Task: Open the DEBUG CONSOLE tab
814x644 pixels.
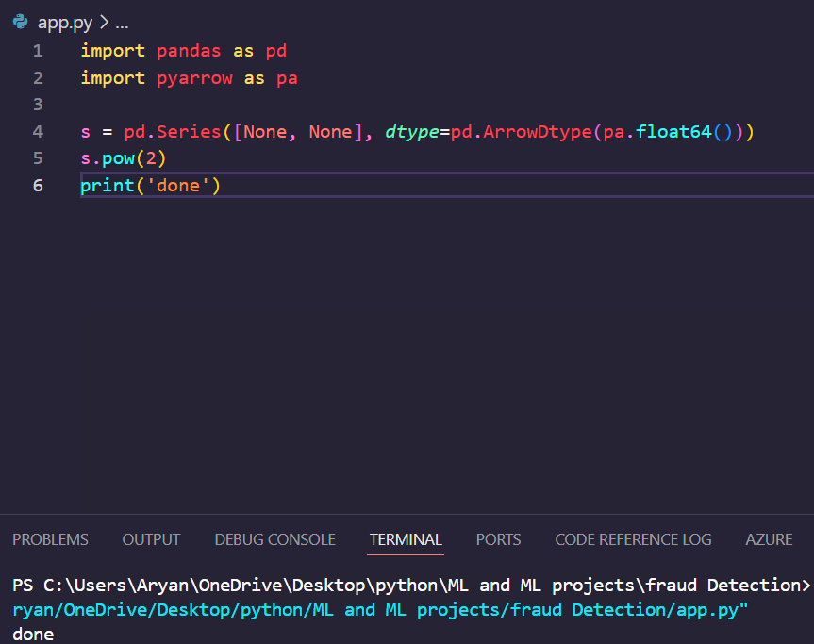Action: click(x=274, y=539)
